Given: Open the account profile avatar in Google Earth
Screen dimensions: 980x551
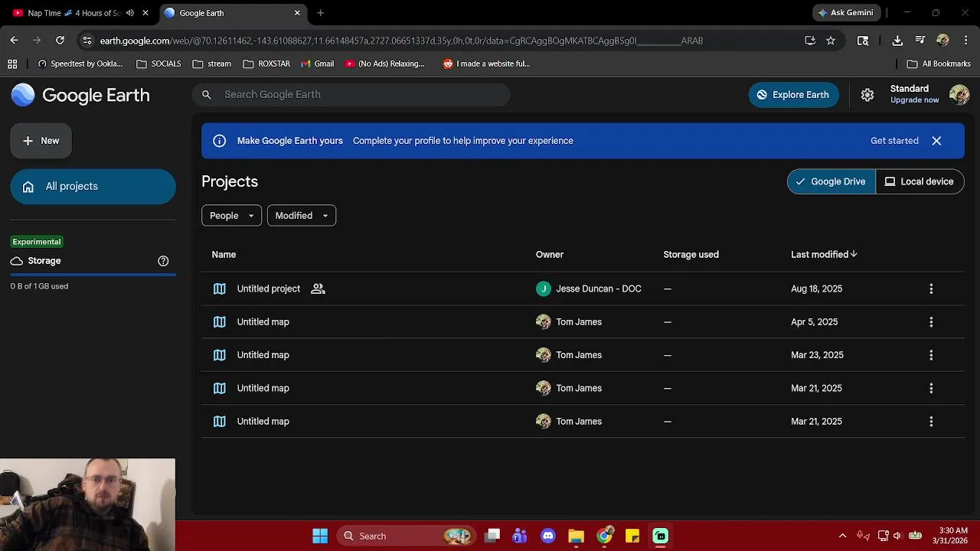Looking at the screenshot, I should (959, 95).
